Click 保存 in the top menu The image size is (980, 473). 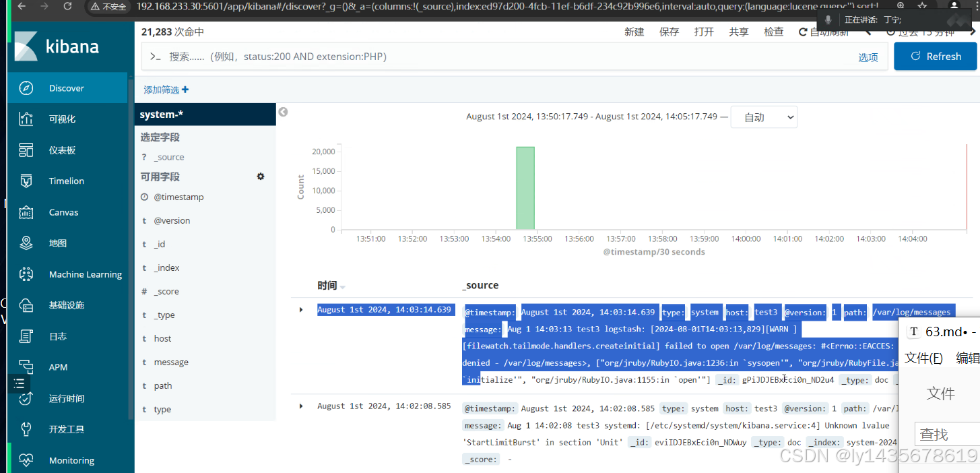(669, 32)
